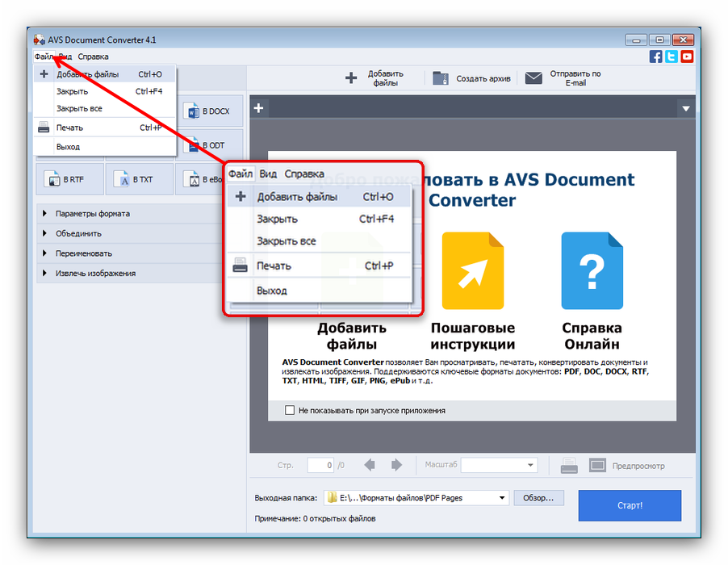Screen dimensions: 728x565
Task: Click the Предпросмотр preview icon
Action: point(597,466)
